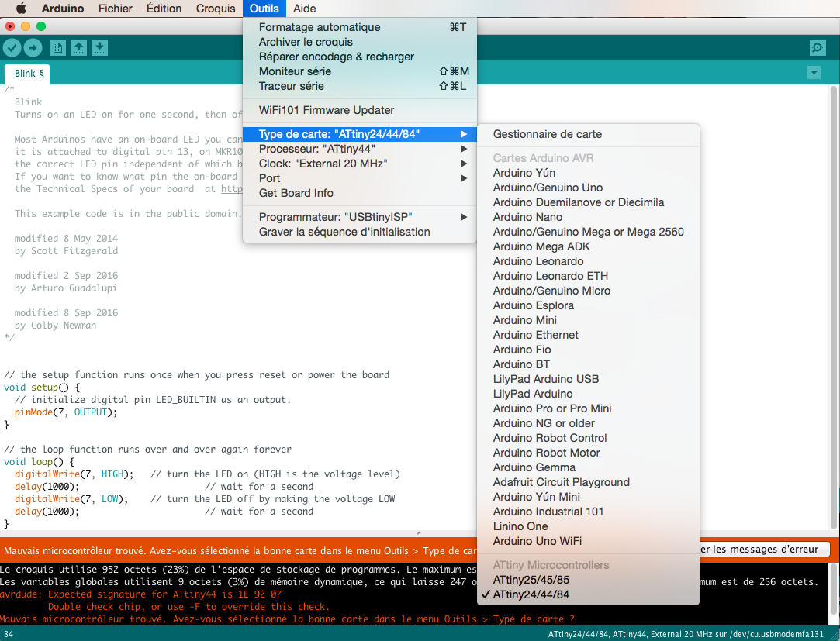Choose Get Board Info
The image size is (840, 641).
pos(359,193)
